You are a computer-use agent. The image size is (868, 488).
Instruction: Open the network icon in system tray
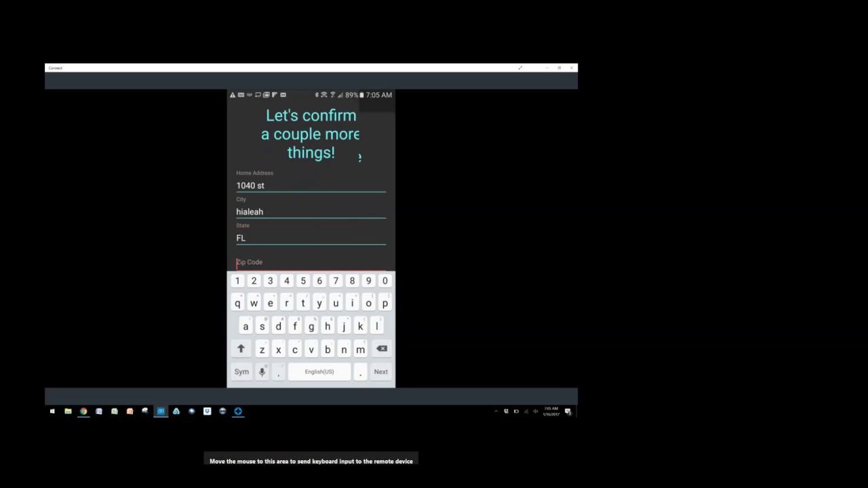click(x=526, y=411)
